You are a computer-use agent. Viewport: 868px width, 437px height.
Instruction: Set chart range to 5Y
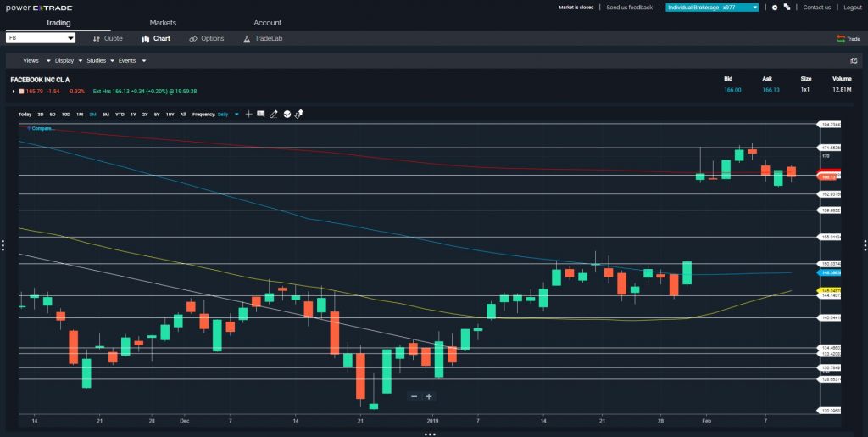coord(157,114)
